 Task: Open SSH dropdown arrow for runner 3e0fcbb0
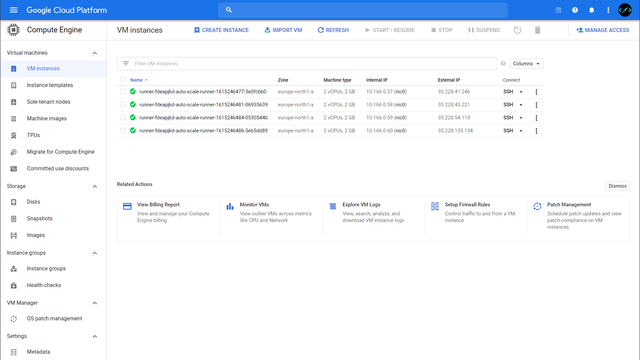(521, 92)
